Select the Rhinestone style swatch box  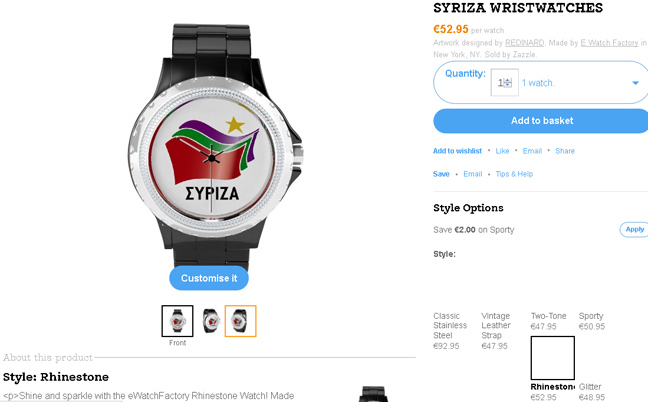553,358
